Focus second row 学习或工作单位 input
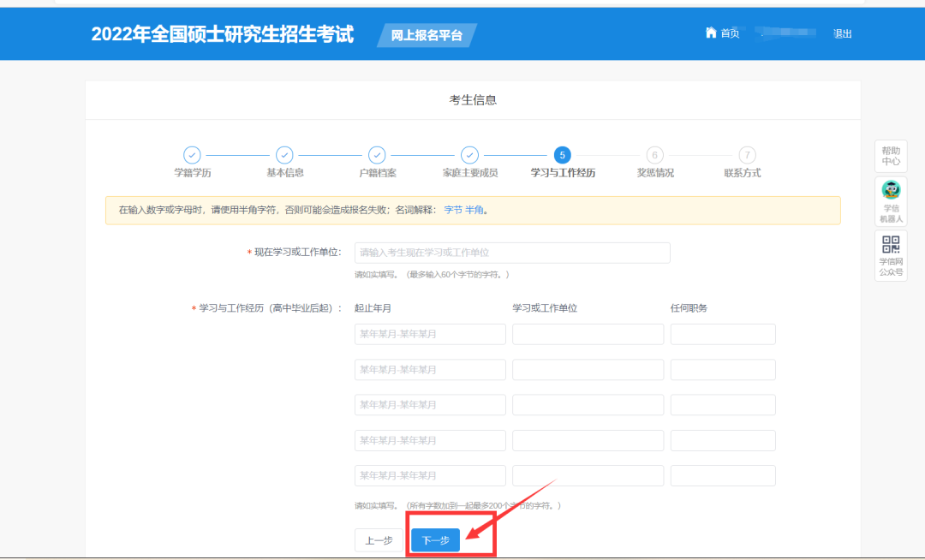This screenshot has height=560, width=925. coord(588,370)
